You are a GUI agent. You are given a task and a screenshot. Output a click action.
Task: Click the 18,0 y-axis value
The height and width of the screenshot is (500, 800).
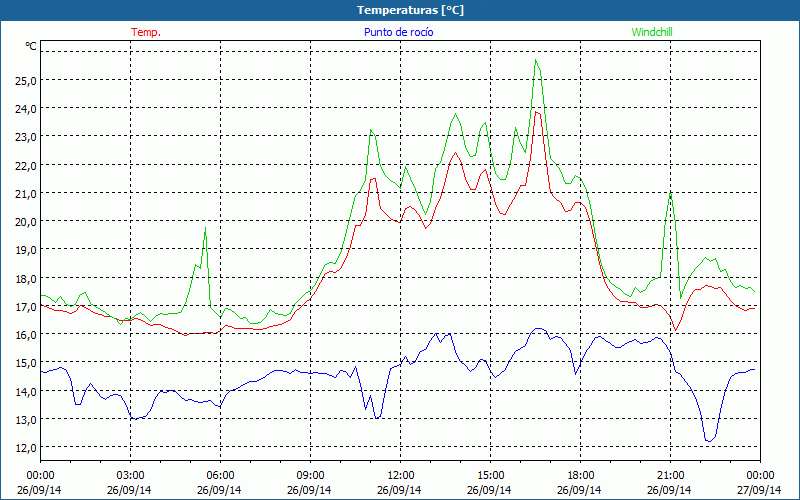[25, 278]
